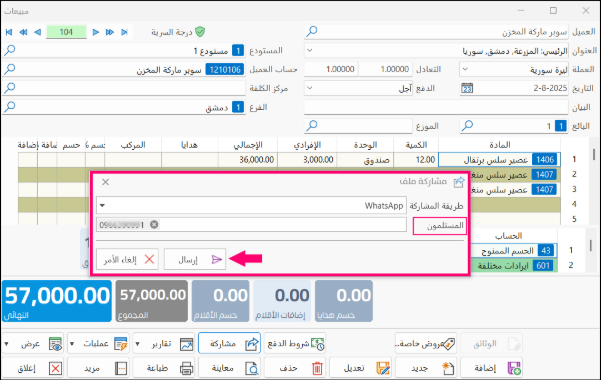Click the seller field search icon
The height and width of the screenshot is (380, 601).
(467, 126)
